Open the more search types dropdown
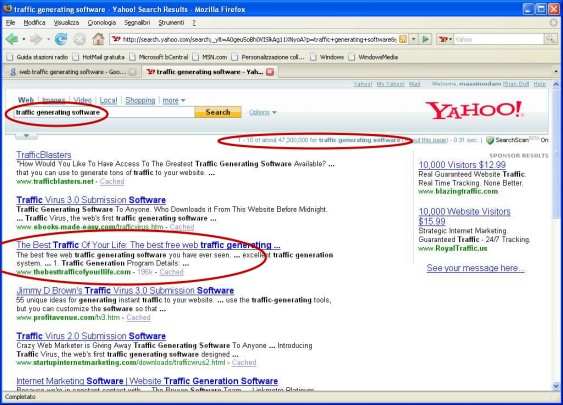 (x=174, y=101)
